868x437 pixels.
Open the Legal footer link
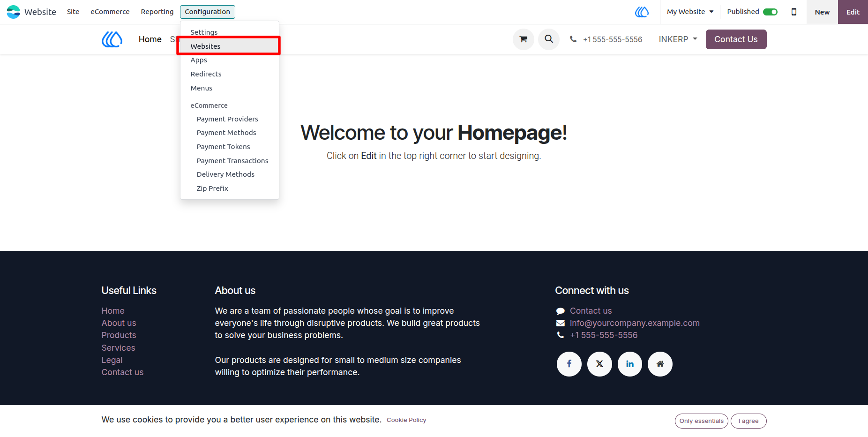coord(112,360)
